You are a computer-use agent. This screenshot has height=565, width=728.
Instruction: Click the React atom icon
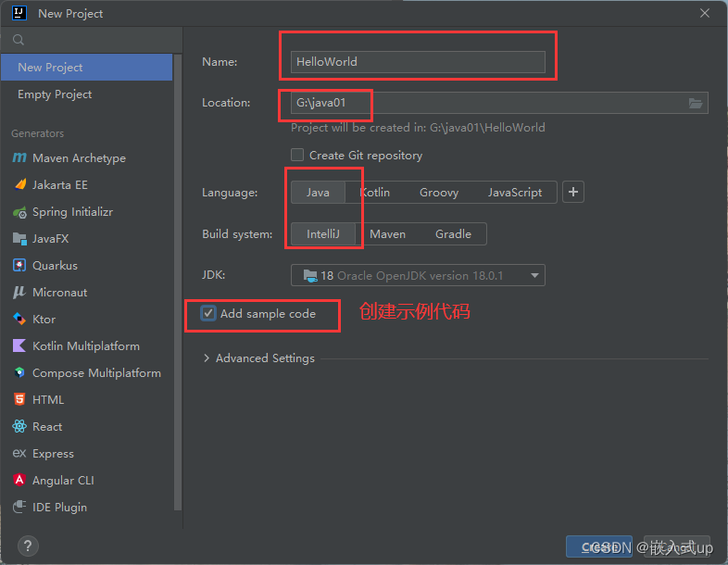[x=19, y=426]
